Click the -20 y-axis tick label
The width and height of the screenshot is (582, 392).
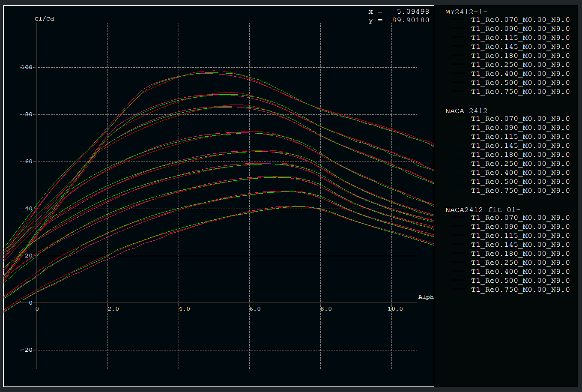26,350
